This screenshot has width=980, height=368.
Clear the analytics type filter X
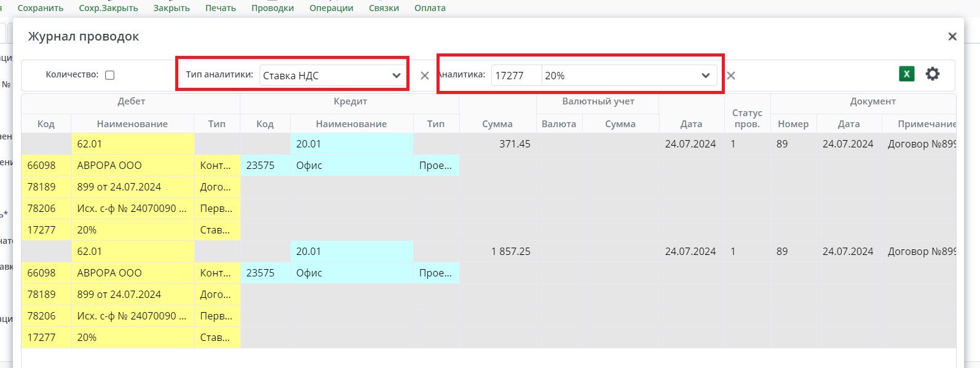click(424, 76)
